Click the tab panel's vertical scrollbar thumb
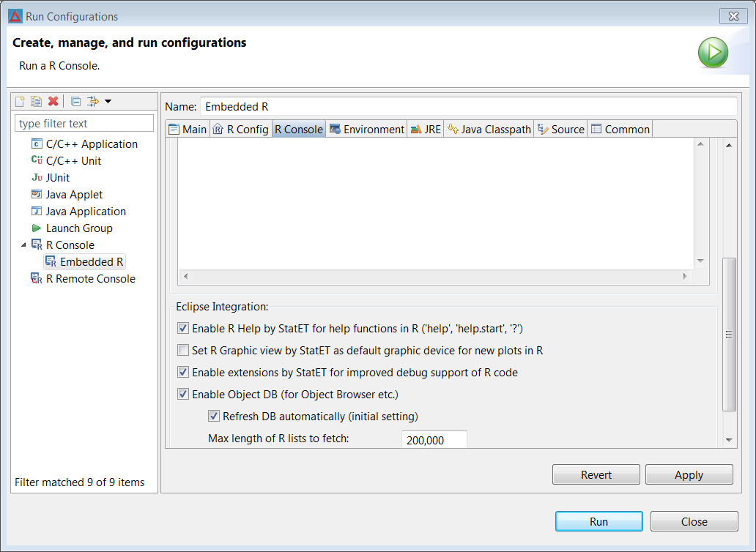Viewport: 756px width, 552px height. click(x=730, y=335)
